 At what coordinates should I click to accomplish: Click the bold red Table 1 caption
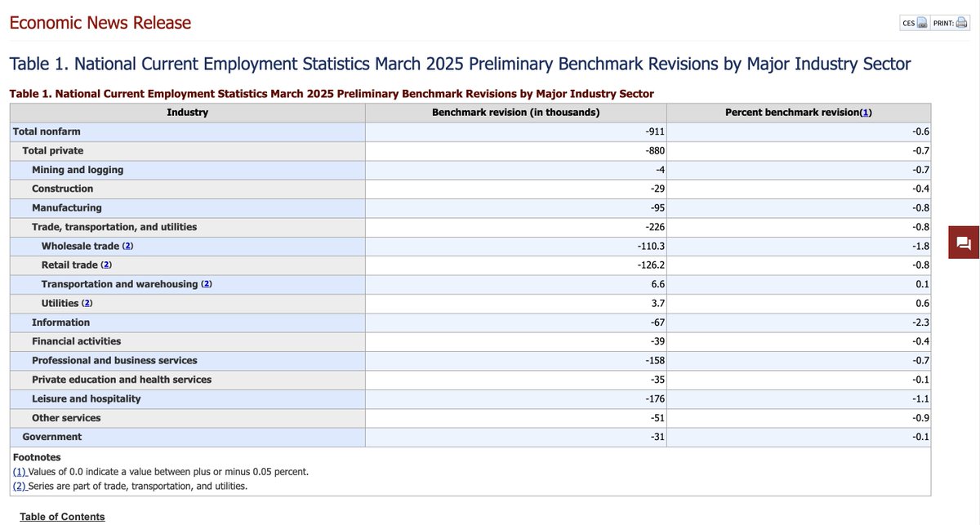tap(332, 93)
